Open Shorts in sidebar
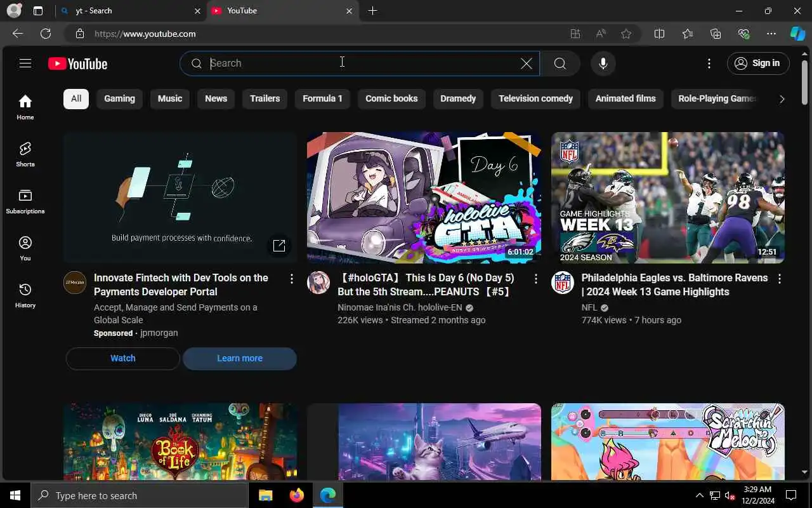The height and width of the screenshot is (508, 812). (x=25, y=154)
